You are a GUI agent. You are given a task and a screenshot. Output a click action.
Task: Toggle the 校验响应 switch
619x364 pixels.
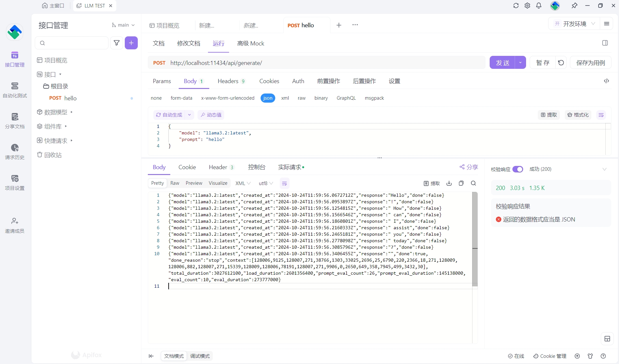(518, 169)
